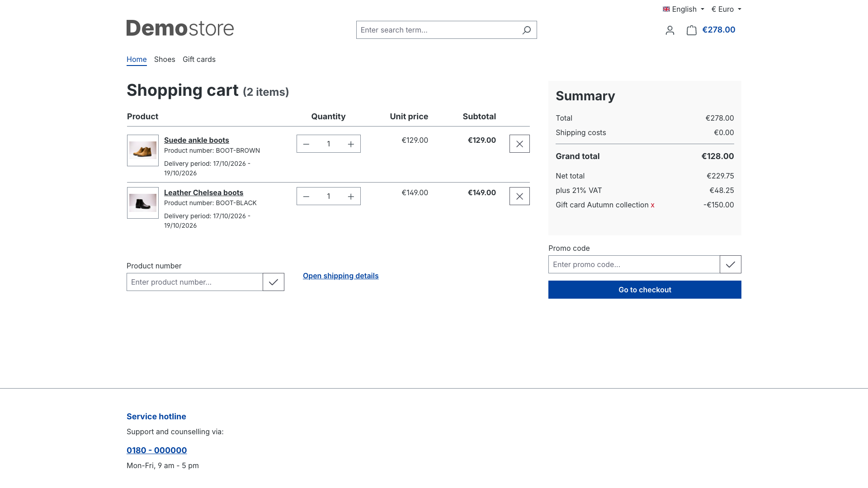The image size is (868, 488).
Task: Call the 0180 - 000000 hotline link
Action: [x=157, y=450]
